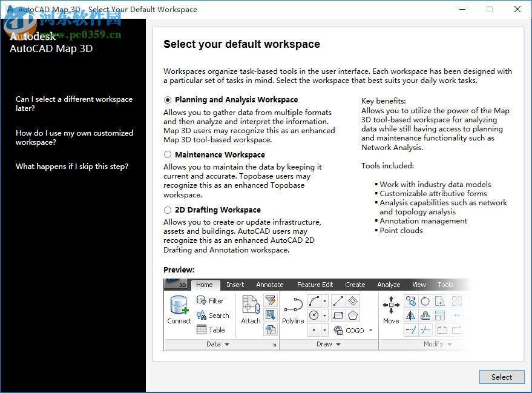Click the Table icon in the Data panel
The image size is (532, 393).
pos(209,330)
